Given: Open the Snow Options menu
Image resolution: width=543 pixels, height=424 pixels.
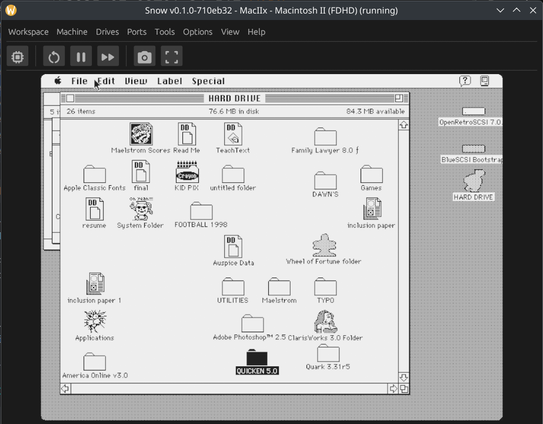Looking at the screenshot, I should pyautogui.click(x=198, y=32).
